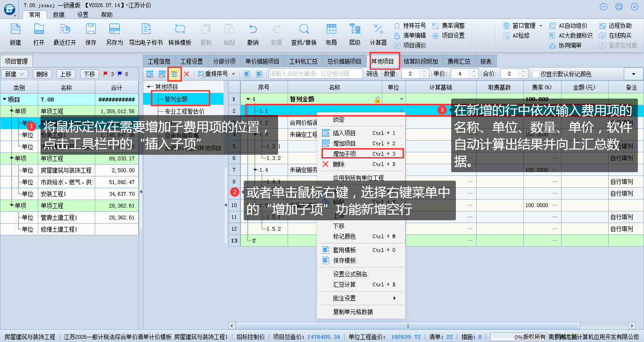The height and width of the screenshot is (342, 644).
Task: Choose 汇总计算 in the context menu
Action: [363, 284]
